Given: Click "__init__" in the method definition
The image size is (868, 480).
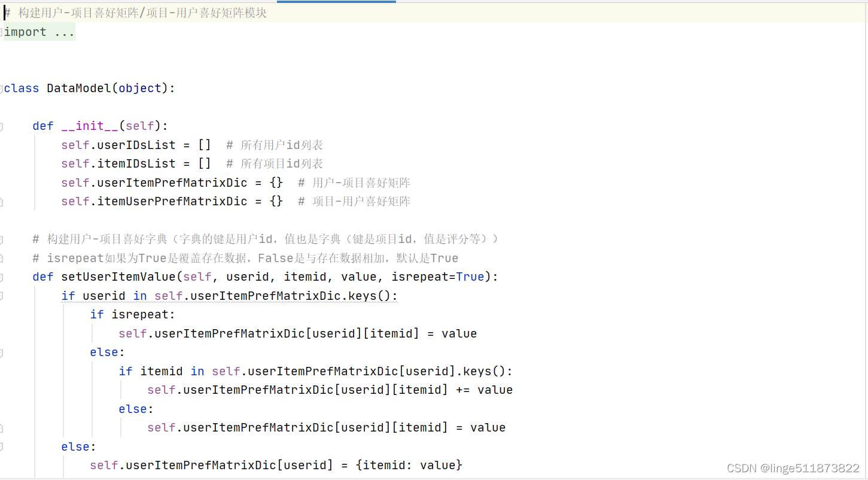Looking at the screenshot, I should click(90, 126).
